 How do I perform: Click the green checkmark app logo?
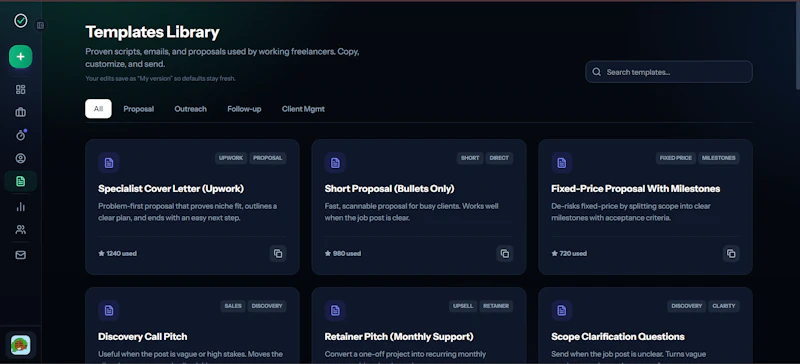point(20,20)
